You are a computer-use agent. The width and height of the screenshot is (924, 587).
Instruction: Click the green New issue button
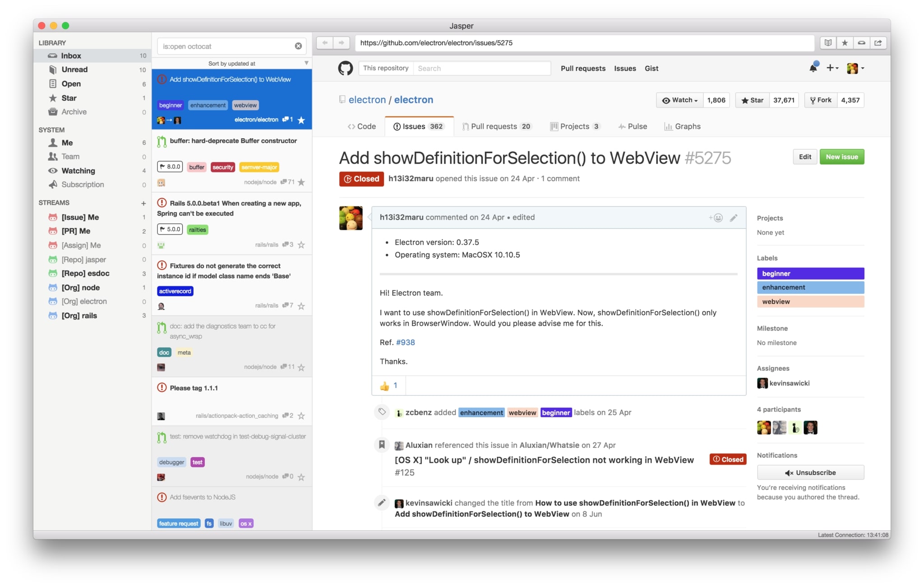841,157
